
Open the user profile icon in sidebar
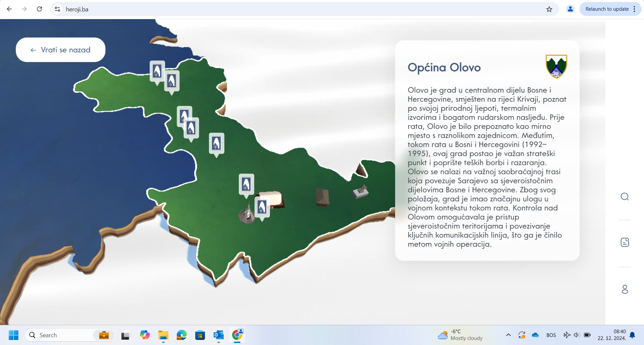625,289
